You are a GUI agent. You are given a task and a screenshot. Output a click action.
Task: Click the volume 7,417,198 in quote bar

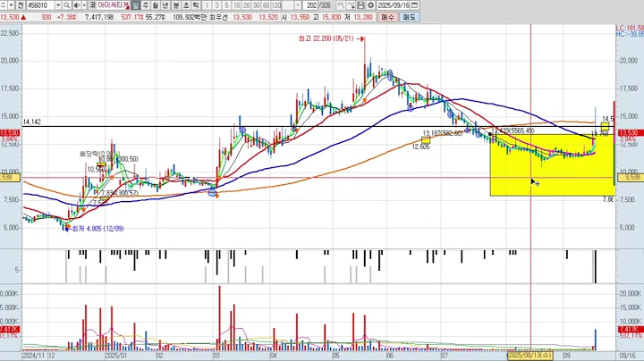pyautogui.click(x=99, y=17)
